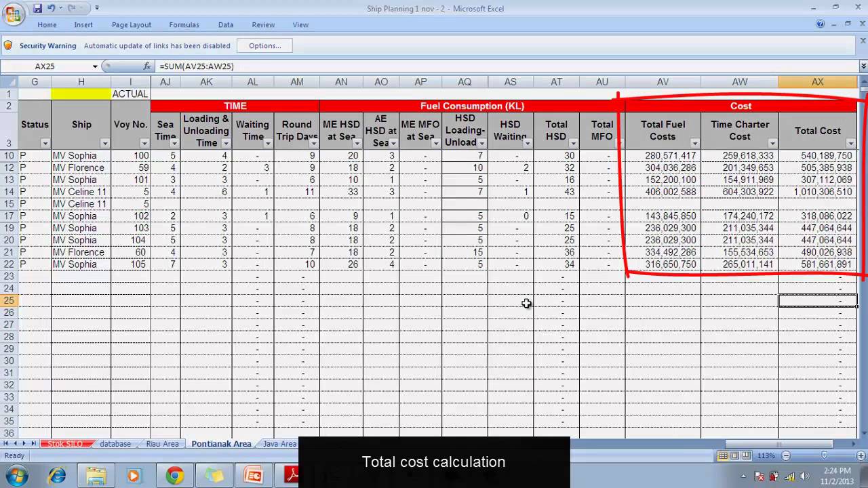The image size is (868, 488).
Task: Open Excel Help question mark
Action: coord(821,24)
